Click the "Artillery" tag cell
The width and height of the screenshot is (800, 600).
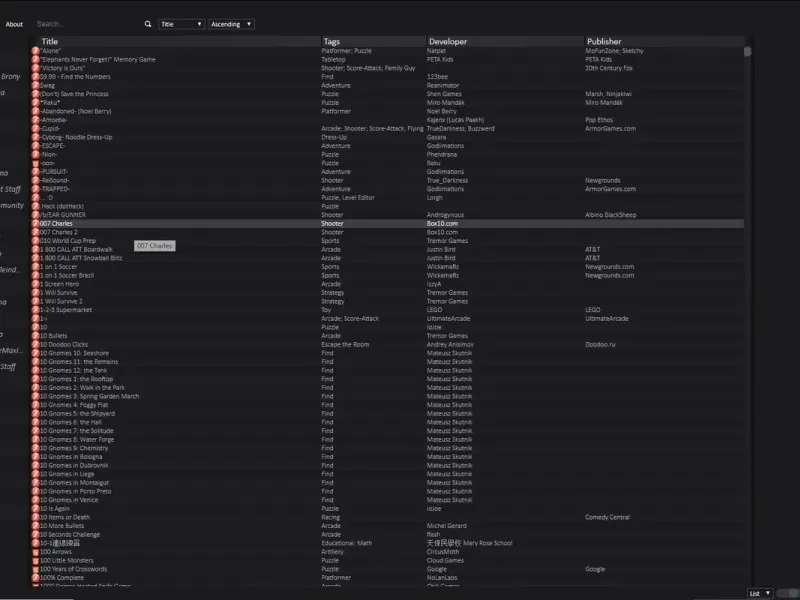[333, 552]
